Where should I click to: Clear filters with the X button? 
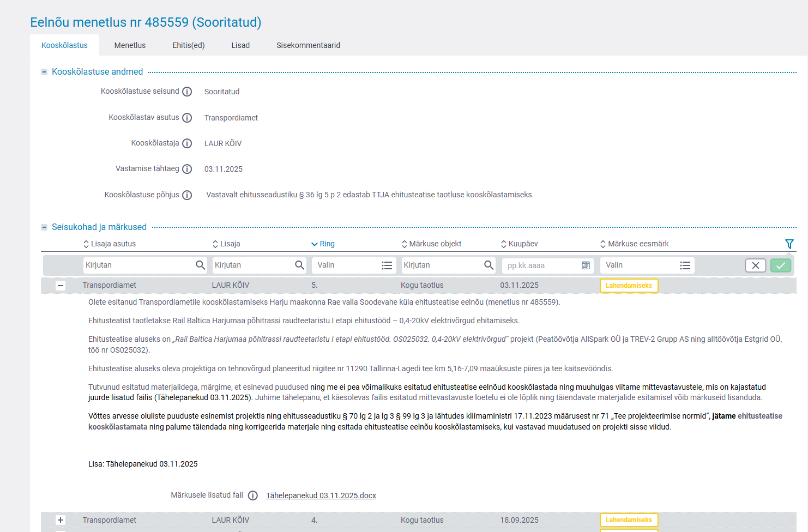coord(755,265)
